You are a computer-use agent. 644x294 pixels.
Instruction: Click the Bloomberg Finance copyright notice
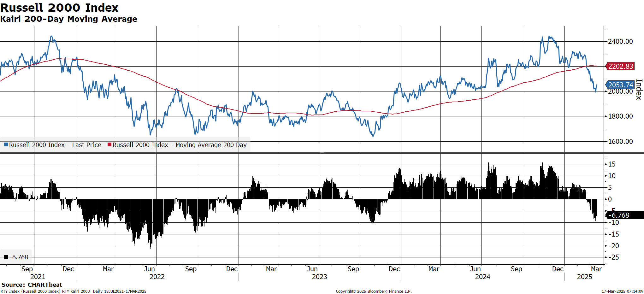[374, 291]
